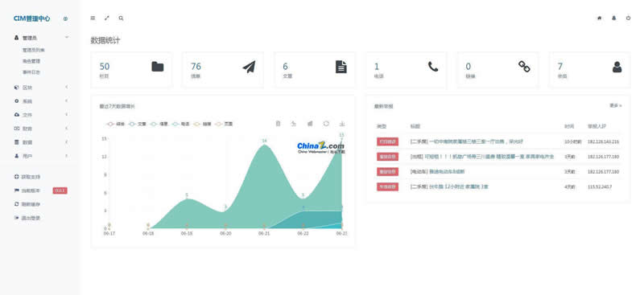Toggle fullscreen with the expand arrows icon

(x=107, y=18)
